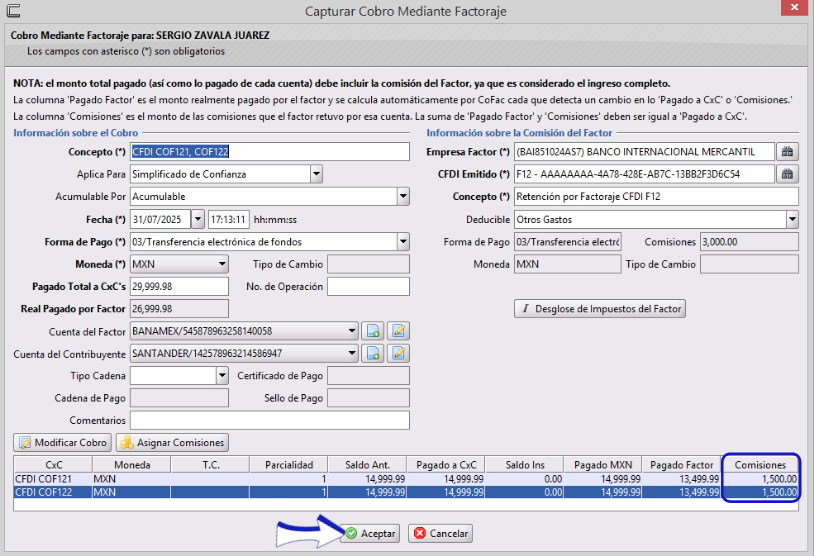Click the Empresa Factor field
This screenshot has width=814, height=556.
click(x=644, y=152)
